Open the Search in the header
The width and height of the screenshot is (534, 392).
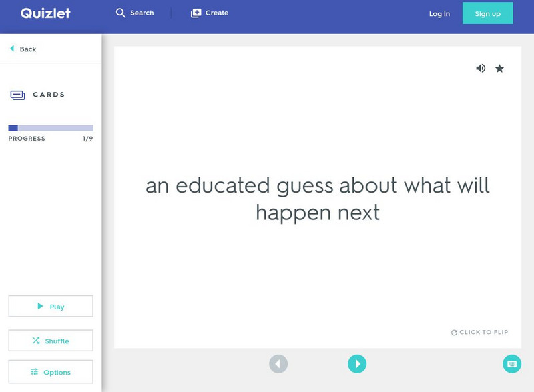coord(135,13)
